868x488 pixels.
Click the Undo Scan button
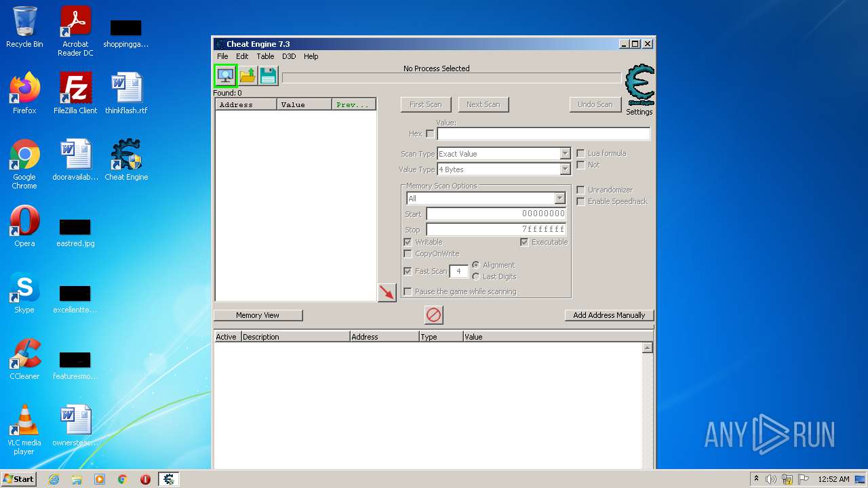coord(595,104)
